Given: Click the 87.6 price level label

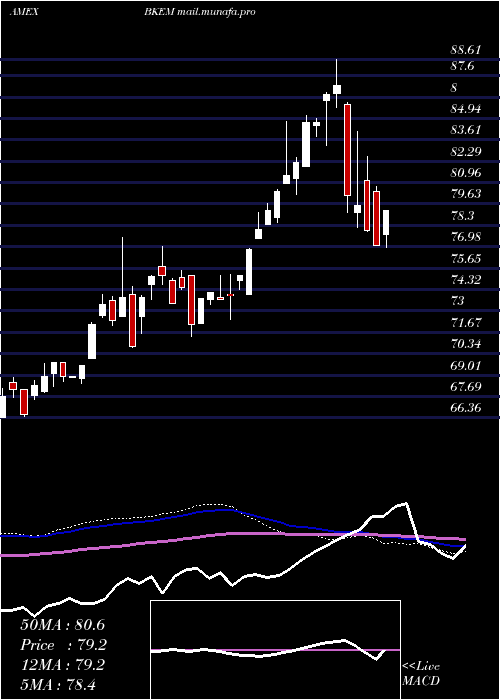Looking at the screenshot, I should pyautogui.click(x=462, y=66).
